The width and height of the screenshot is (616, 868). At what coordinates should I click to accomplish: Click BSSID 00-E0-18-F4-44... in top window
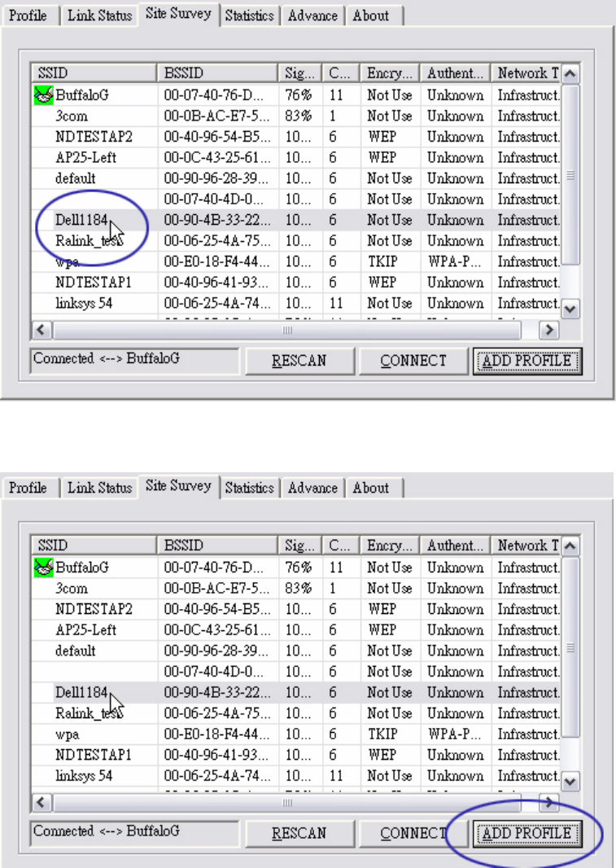point(217,262)
